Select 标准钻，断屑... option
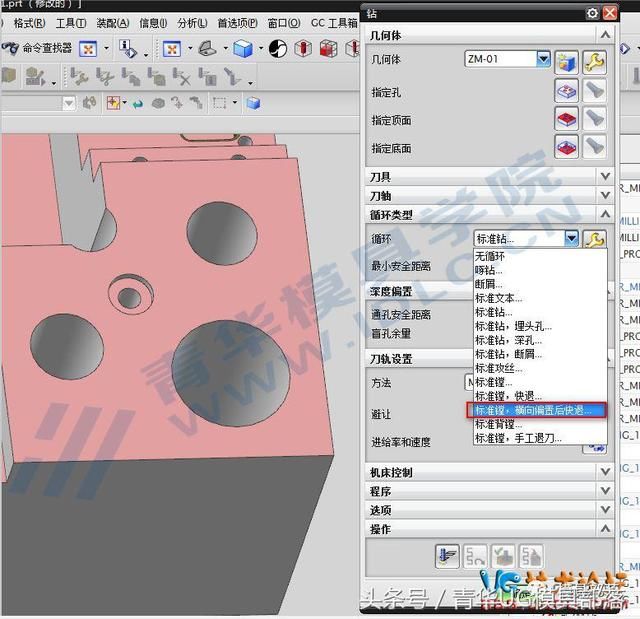This screenshot has width=640, height=619. tap(540, 354)
